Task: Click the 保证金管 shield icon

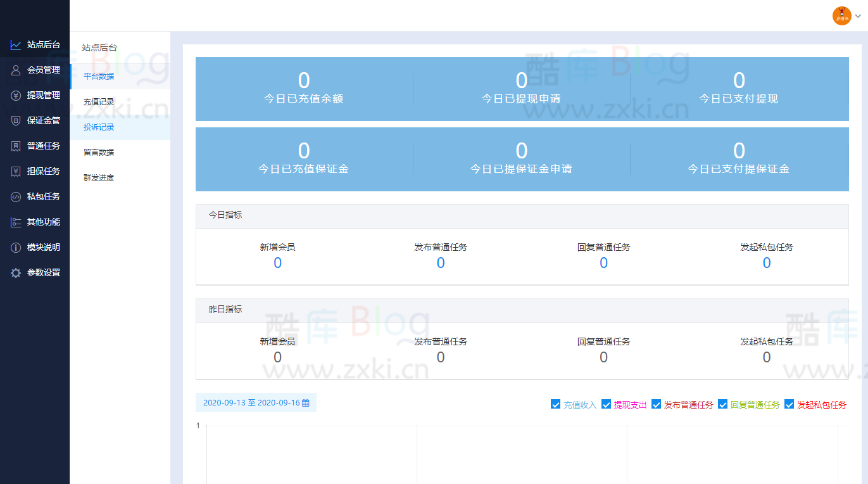Action: (x=15, y=120)
